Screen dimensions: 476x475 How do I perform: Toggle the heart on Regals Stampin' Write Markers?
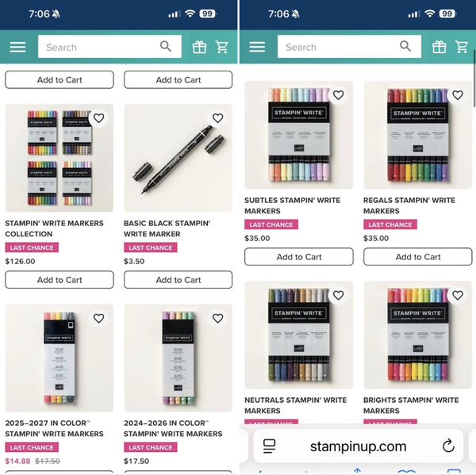[x=457, y=95]
